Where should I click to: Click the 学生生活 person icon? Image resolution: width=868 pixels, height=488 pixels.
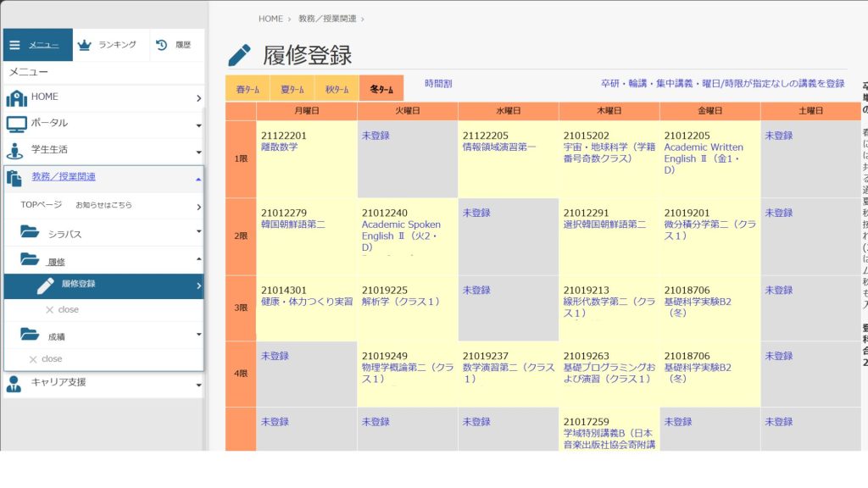pos(14,151)
